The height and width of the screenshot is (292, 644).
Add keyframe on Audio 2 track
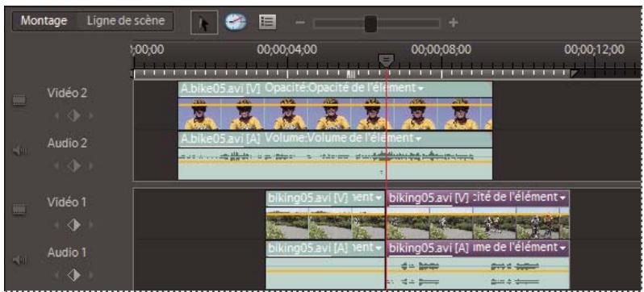click(x=73, y=166)
